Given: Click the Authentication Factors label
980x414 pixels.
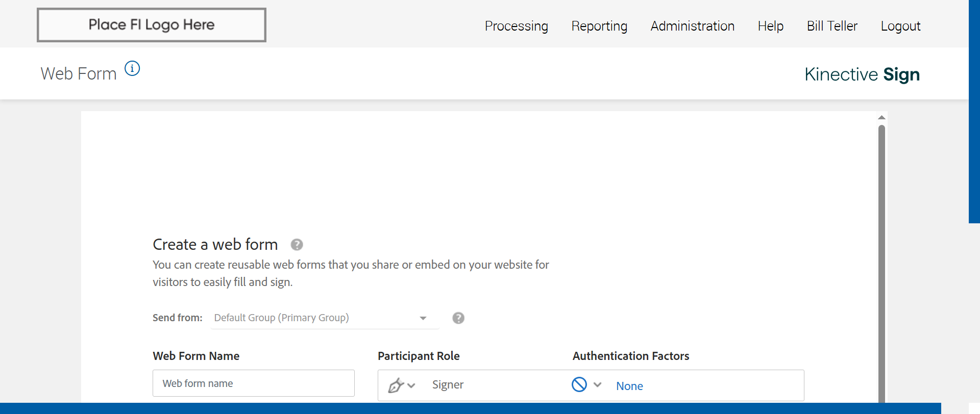Looking at the screenshot, I should 631,356.
